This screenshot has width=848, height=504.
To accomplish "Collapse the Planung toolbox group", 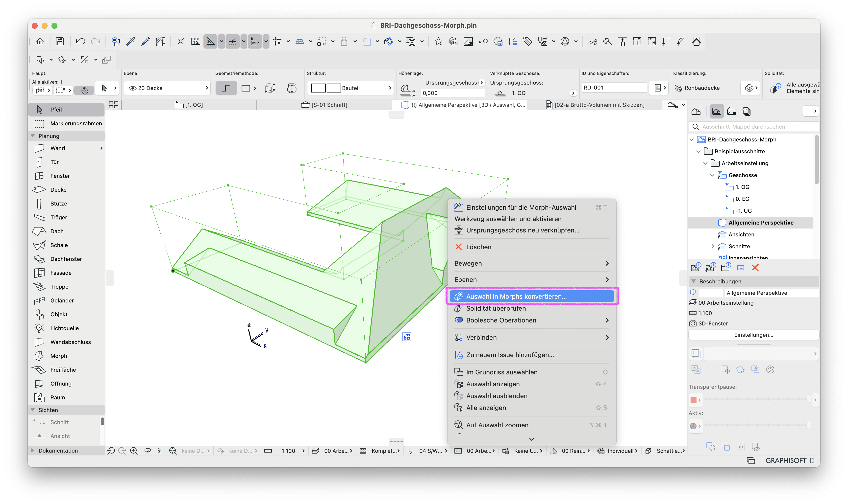I will tap(33, 136).
